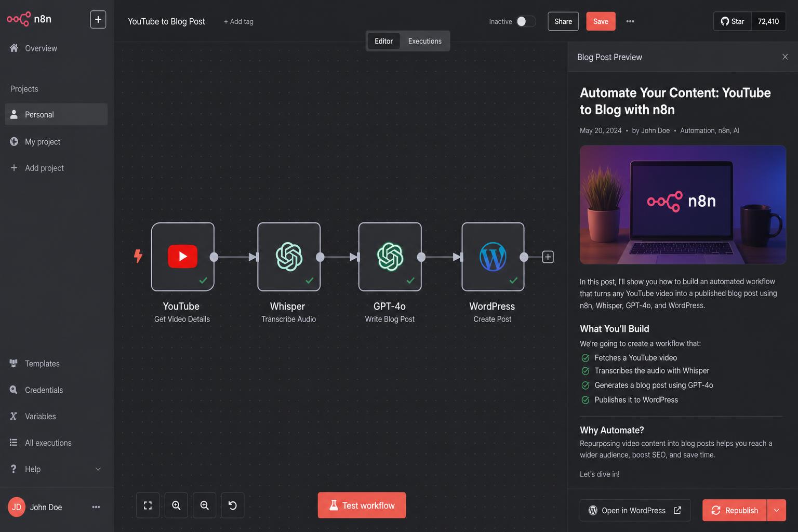Click the author name John Doe in byline
This screenshot has width=798, height=532.
pyautogui.click(x=655, y=130)
